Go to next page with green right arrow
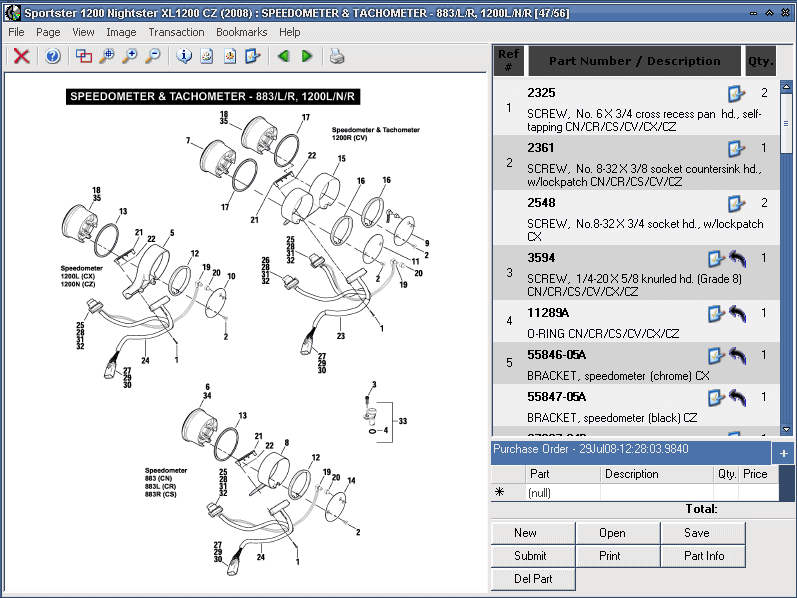Image resolution: width=797 pixels, height=598 pixels. point(307,56)
